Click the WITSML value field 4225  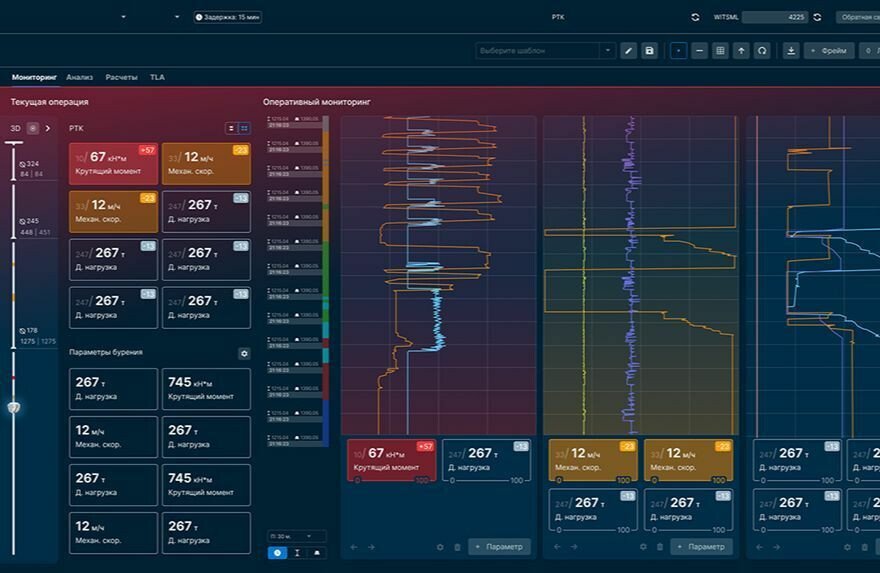tap(775, 17)
